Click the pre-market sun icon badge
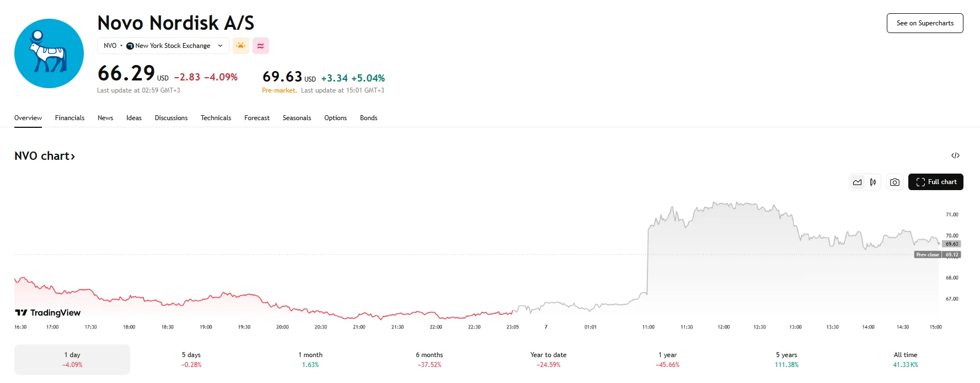The image size is (980, 383). [241, 46]
